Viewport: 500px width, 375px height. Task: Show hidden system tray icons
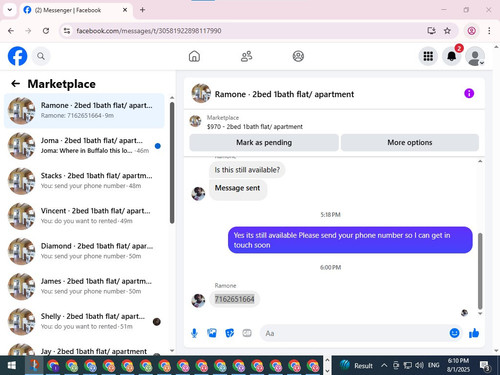(384, 365)
